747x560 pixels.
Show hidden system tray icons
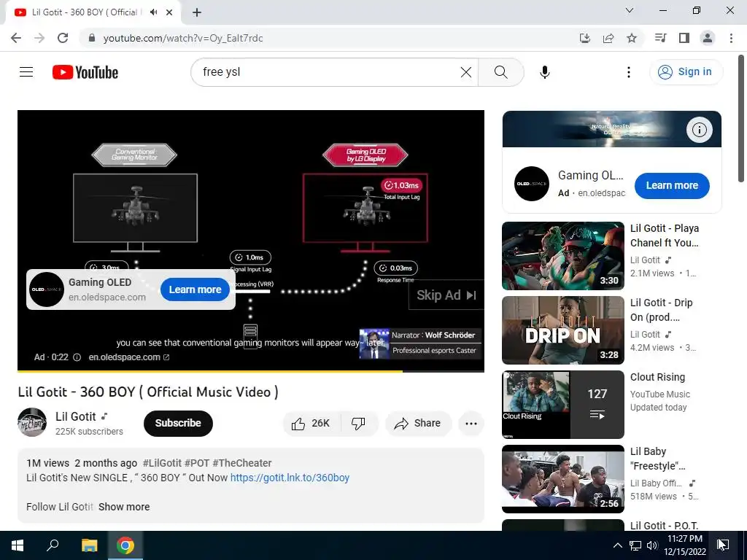click(x=617, y=545)
